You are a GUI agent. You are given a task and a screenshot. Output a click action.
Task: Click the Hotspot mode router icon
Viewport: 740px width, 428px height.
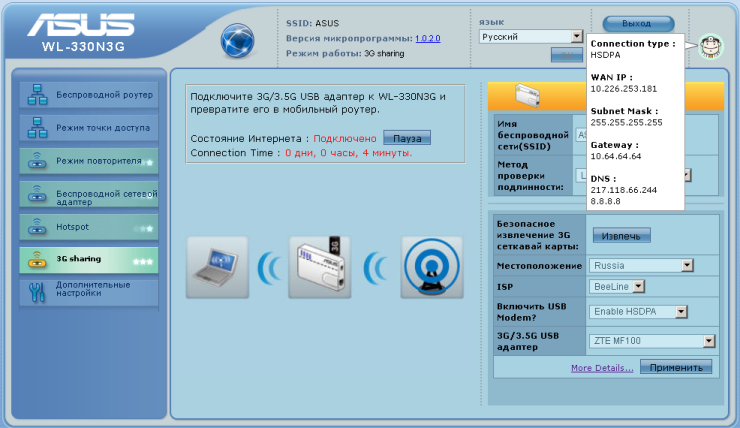pyautogui.click(x=37, y=227)
